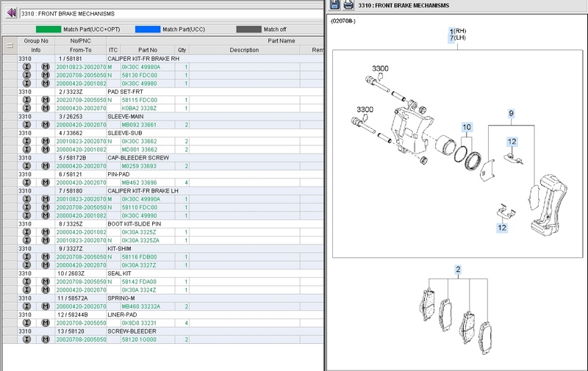
Task: Print the front brake mechanisms diagram
Action: pyautogui.click(x=348, y=5)
